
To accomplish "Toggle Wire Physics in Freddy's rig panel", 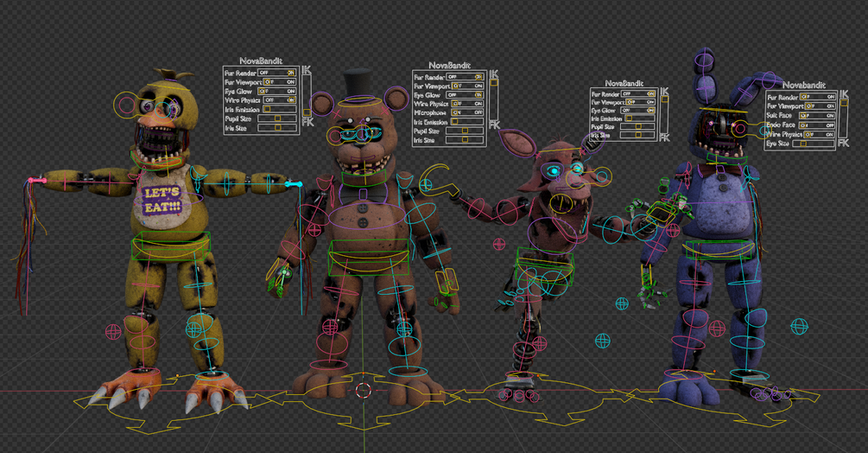I will coord(468,104).
